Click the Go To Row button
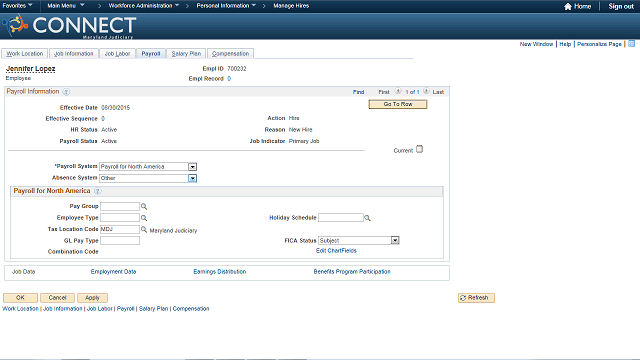 point(398,104)
